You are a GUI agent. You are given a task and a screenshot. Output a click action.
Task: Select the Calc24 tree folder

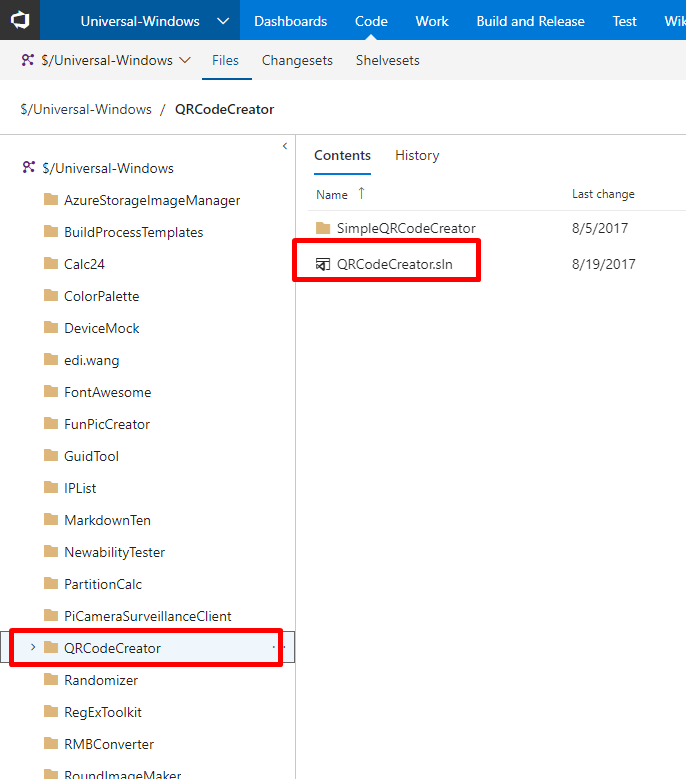84,264
